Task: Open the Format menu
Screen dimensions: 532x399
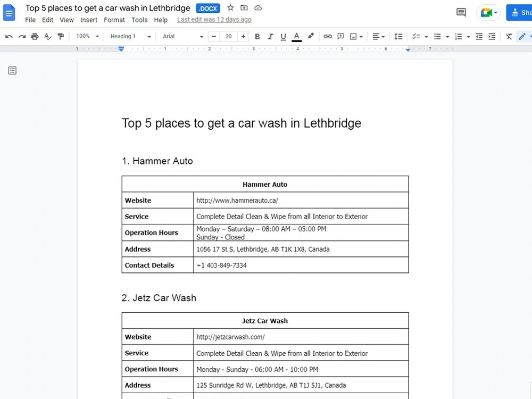Action: point(114,20)
